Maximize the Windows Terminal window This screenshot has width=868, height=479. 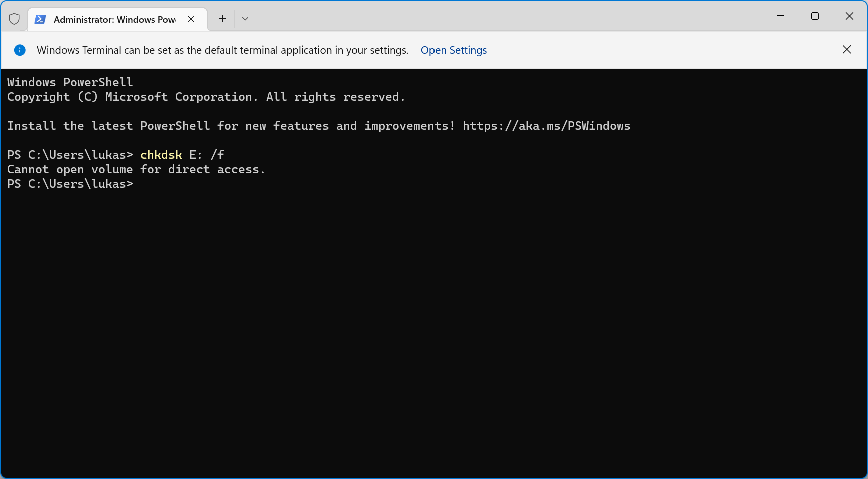pyautogui.click(x=815, y=16)
